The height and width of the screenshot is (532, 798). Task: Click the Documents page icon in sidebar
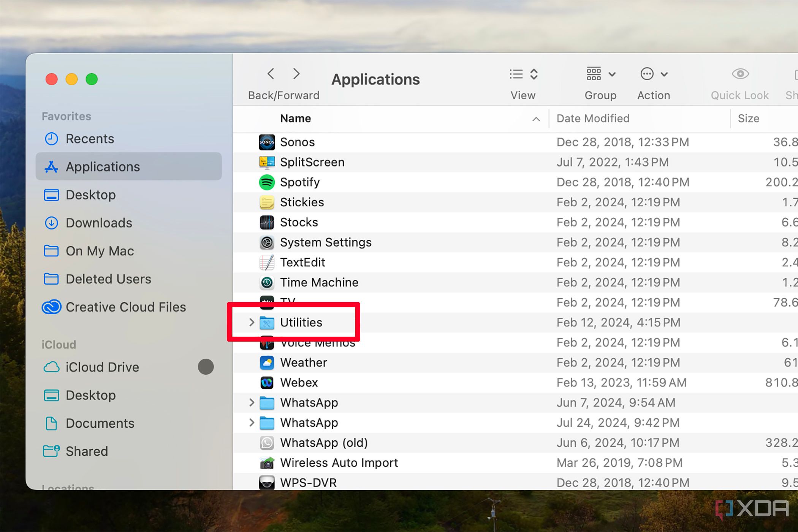51,423
